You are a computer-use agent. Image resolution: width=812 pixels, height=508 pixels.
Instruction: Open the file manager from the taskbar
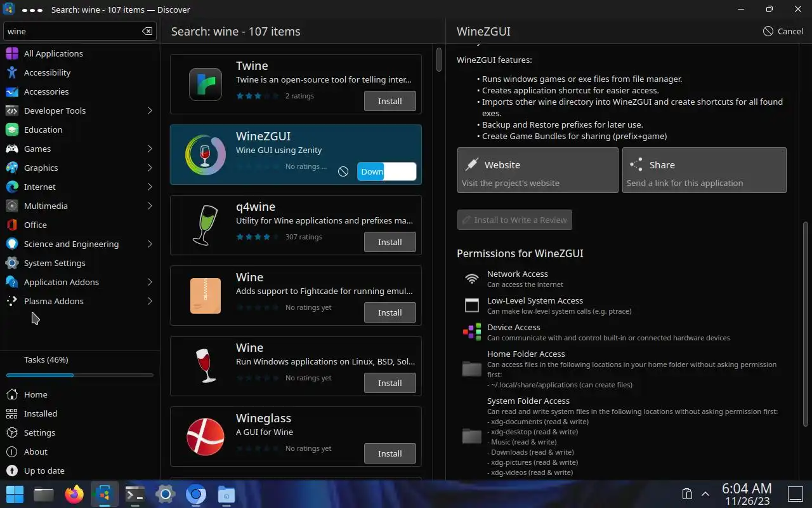[x=44, y=494]
